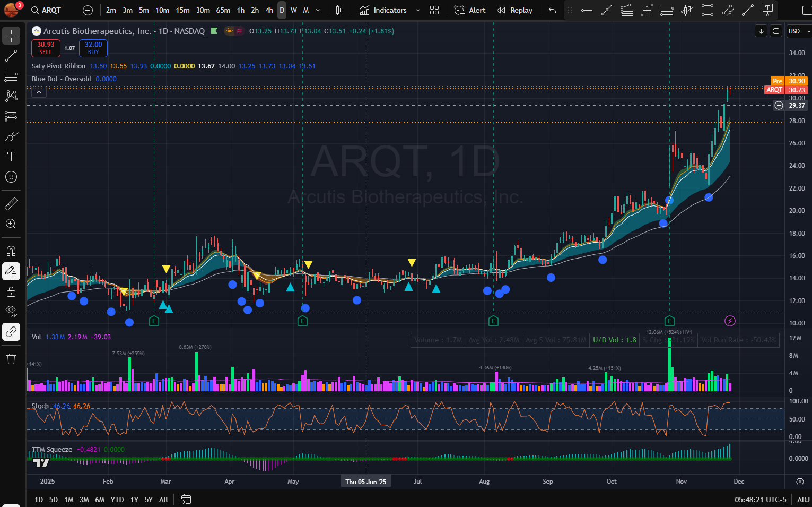This screenshot has width=812, height=507.
Task: Toggle hide all drawings eye icon
Action: point(11,312)
